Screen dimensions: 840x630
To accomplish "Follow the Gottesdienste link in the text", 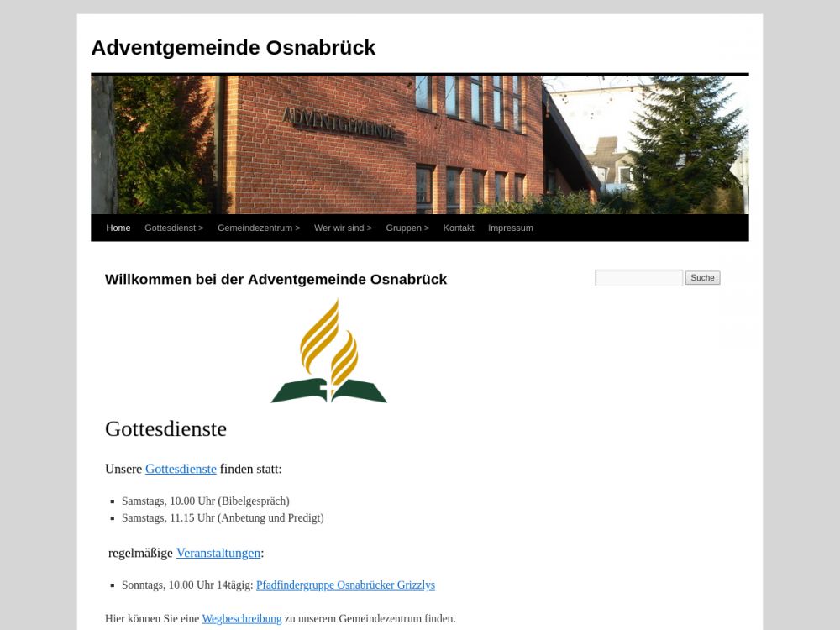I will tap(181, 469).
